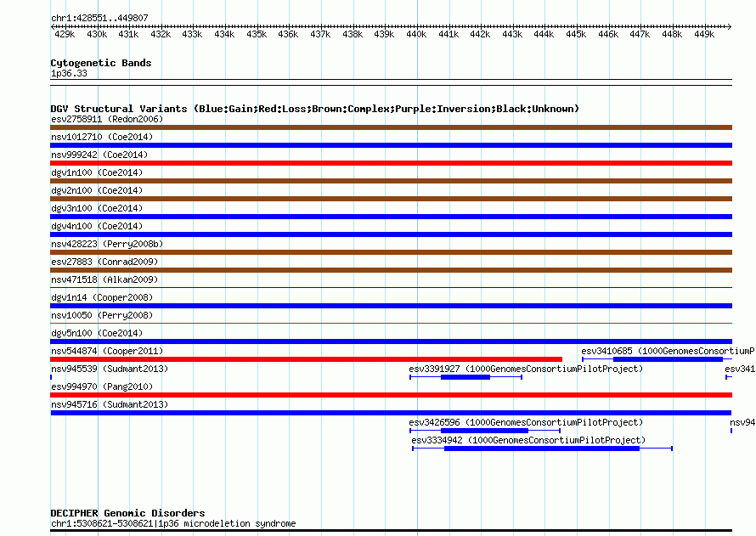Image resolution: width=756 pixels, height=536 pixels.
Task: Open the dgv1n14 (Cooper2008) variant label
Action: [102, 297]
